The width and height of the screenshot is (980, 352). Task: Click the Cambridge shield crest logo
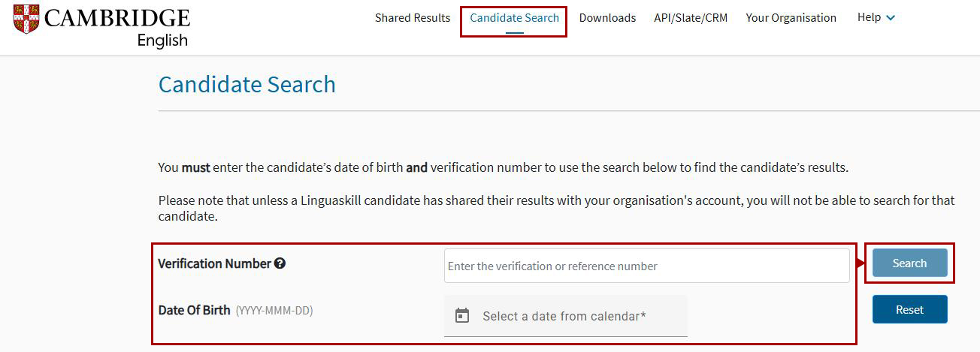click(x=26, y=20)
